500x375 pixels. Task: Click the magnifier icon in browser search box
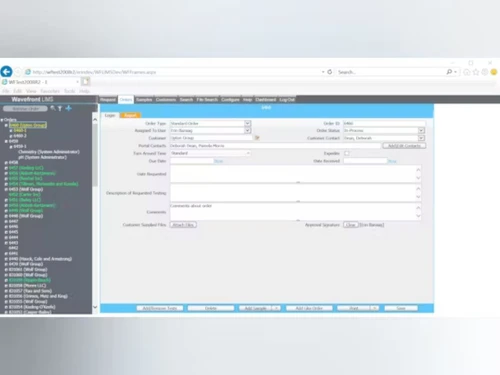(449, 72)
